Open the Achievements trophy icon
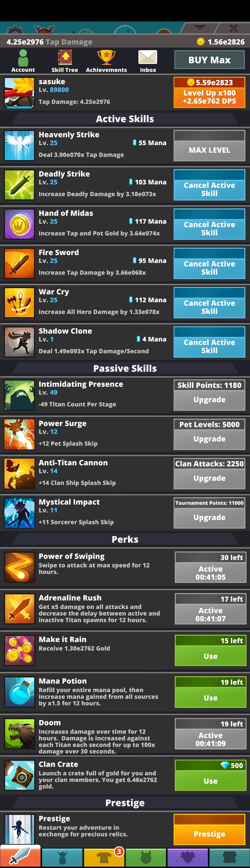This screenshot has width=250, height=868. click(106, 61)
